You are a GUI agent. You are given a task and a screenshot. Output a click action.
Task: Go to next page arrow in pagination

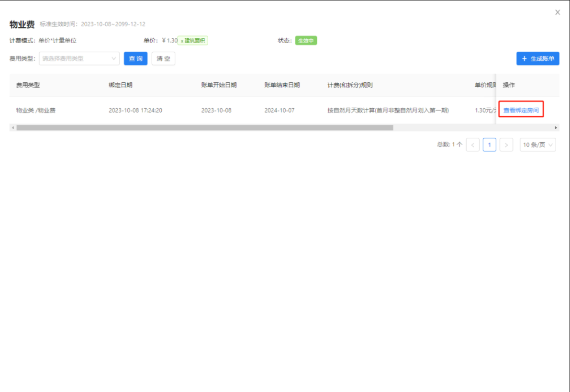506,145
